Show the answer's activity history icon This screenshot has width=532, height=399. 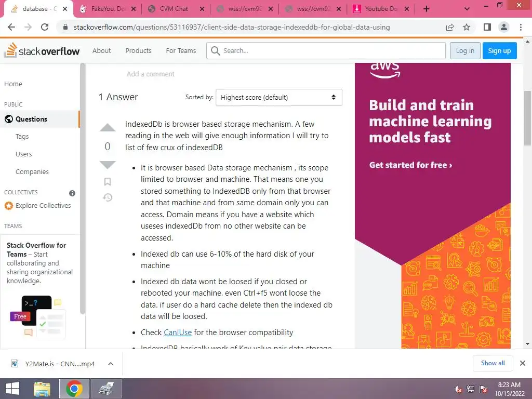tap(108, 197)
